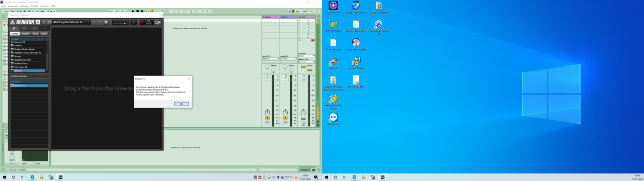Select the DISKS tab in Reaktor browser

point(44,34)
